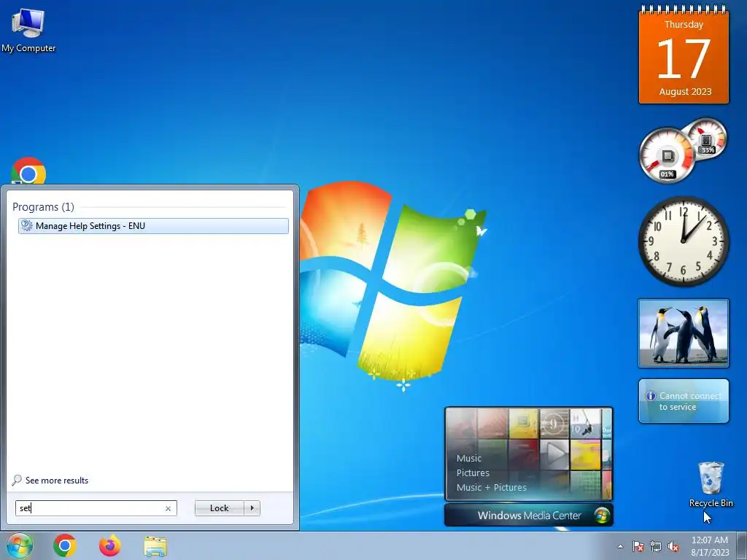The height and width of the screenshot is (560, 747).
Task: Click the Cannot connect to service gadget
Action: point(684,401)
